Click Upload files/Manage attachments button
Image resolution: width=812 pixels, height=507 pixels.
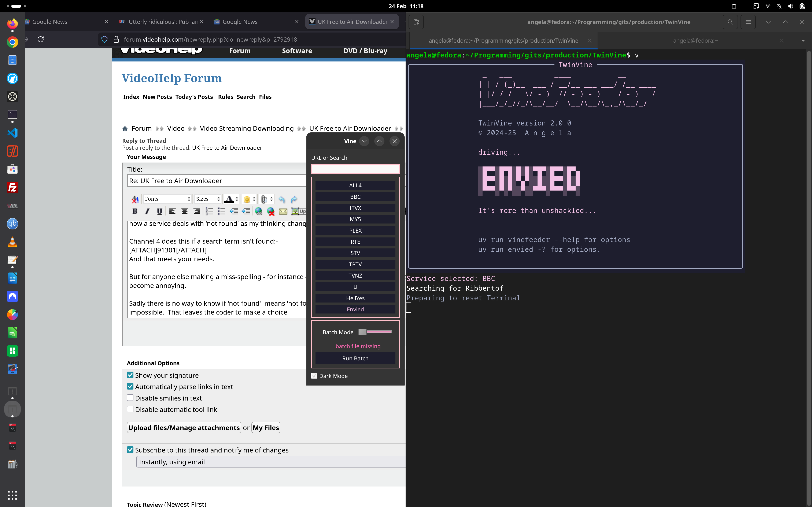[184, 428]
